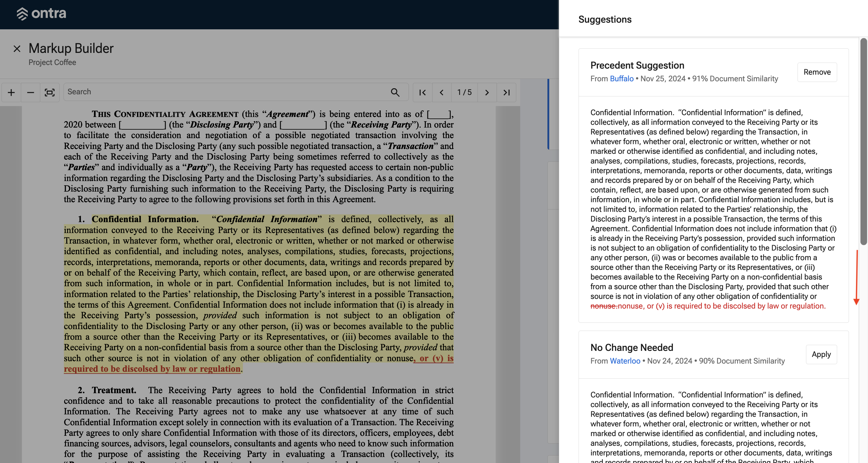Click the Project Coffee subtitle

click(x=52, y=62)
